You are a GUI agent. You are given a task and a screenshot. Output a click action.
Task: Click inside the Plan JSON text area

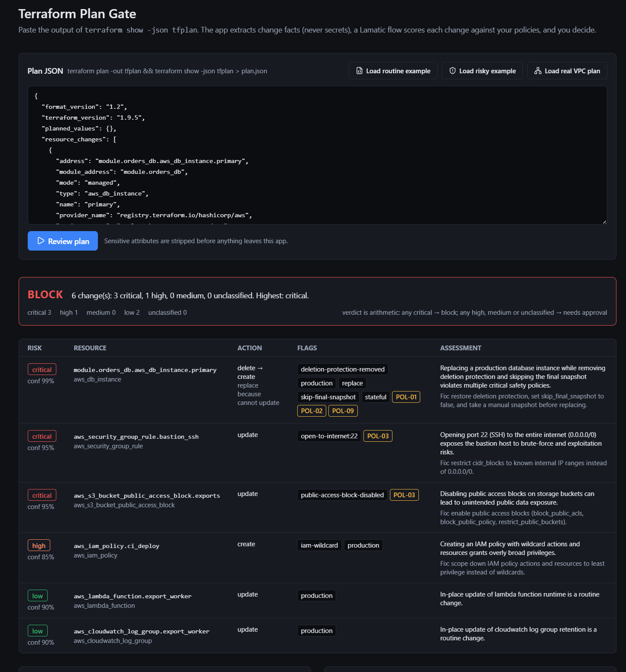pos(318,155)
